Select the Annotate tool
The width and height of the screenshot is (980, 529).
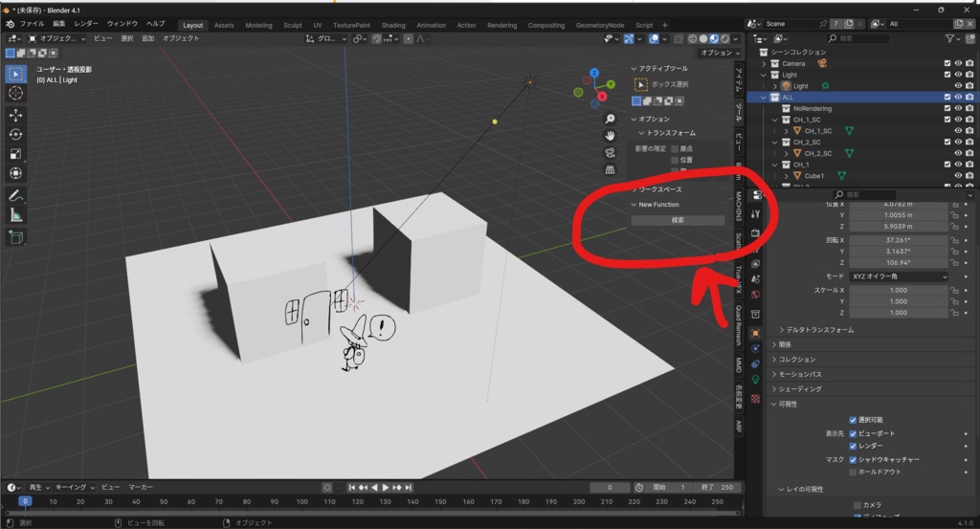pos(15,196)
